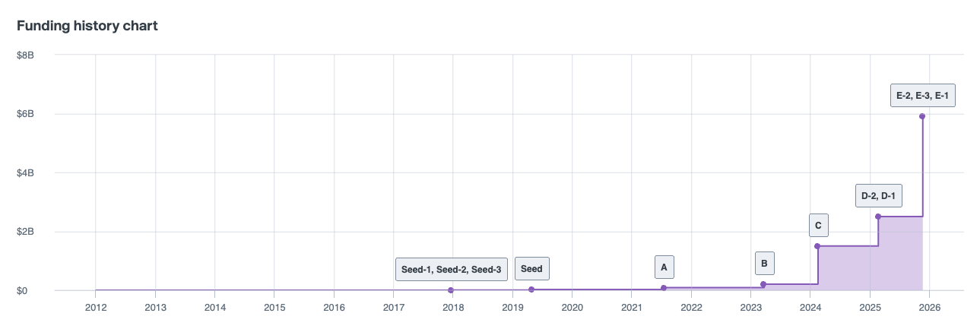
Task: Click the E round data point near $6B
Action: point(922,116)
